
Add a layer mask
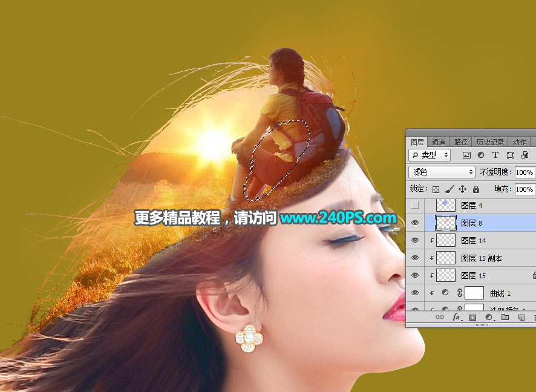click(472, 317)
